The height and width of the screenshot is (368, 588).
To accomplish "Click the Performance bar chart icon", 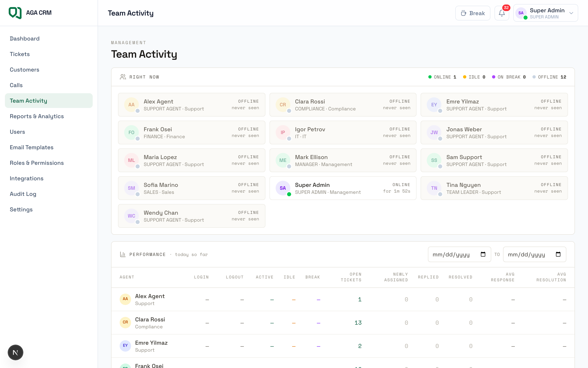I will click(123, 254).
